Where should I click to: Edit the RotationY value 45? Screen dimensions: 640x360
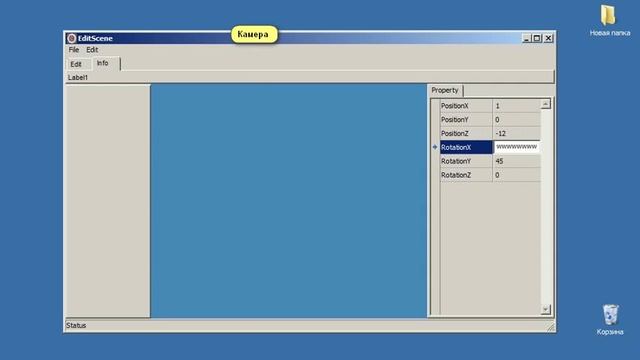coord(517,161)
